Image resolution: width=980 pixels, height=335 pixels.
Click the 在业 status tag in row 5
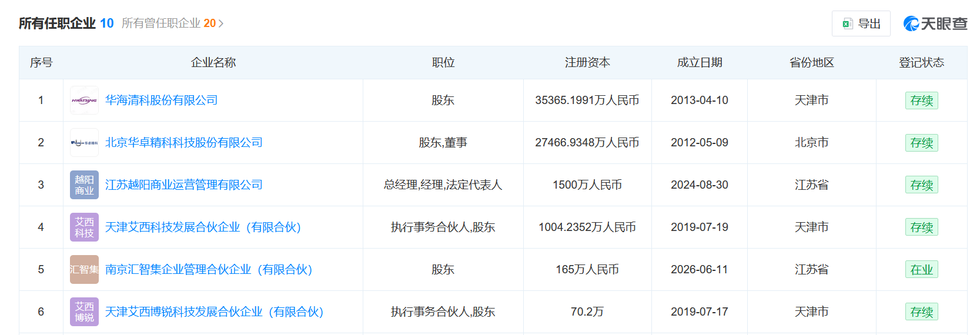coord(921,270)
